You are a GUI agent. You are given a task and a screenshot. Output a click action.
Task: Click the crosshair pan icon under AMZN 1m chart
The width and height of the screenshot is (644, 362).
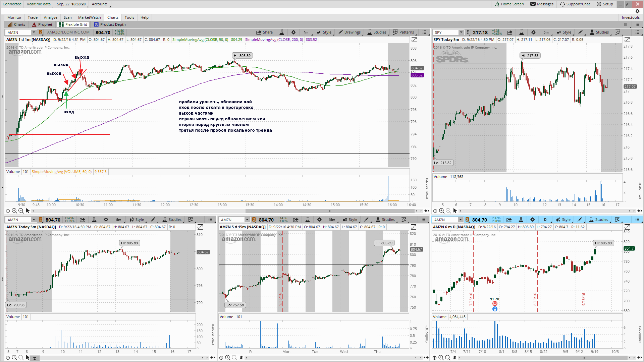click(8, 211)
